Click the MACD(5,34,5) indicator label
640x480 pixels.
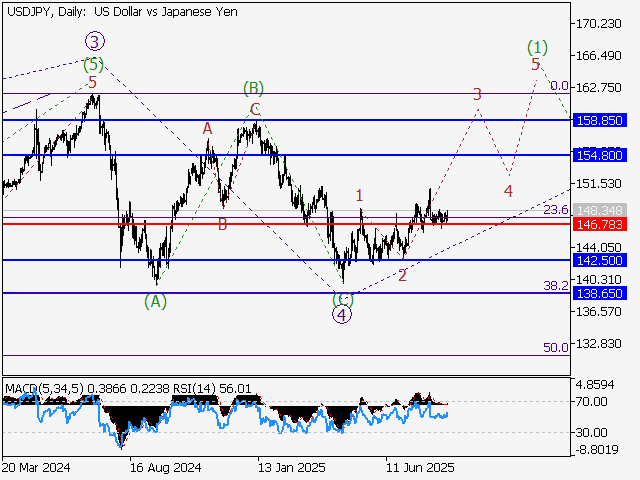[x=43, y=387]
